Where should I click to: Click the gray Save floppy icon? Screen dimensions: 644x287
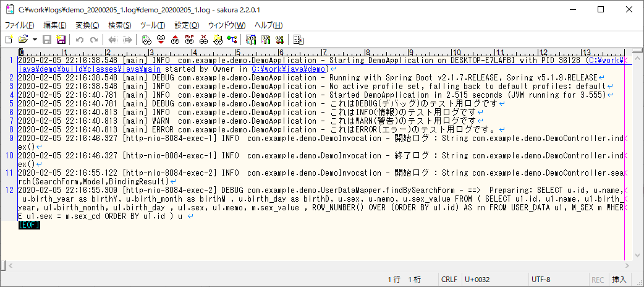tap(47, 40)
